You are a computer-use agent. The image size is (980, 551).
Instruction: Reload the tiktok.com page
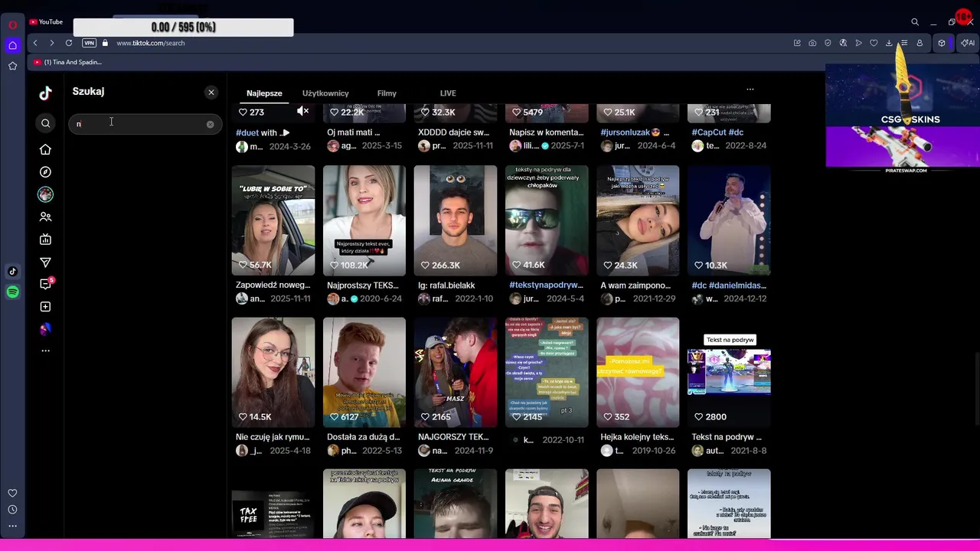(69, 43)
